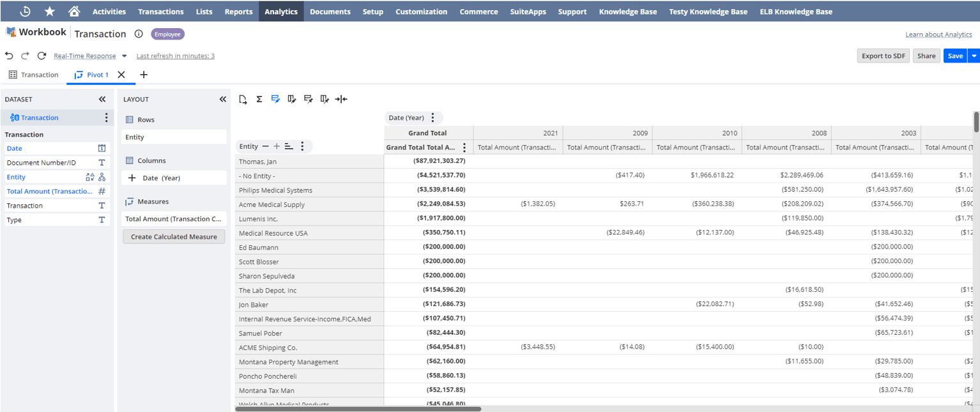The height and width of the screenshot is (412, 980).
Task: Undo the last workbook change
Action: pyautogui.click(x=9, y=56)
